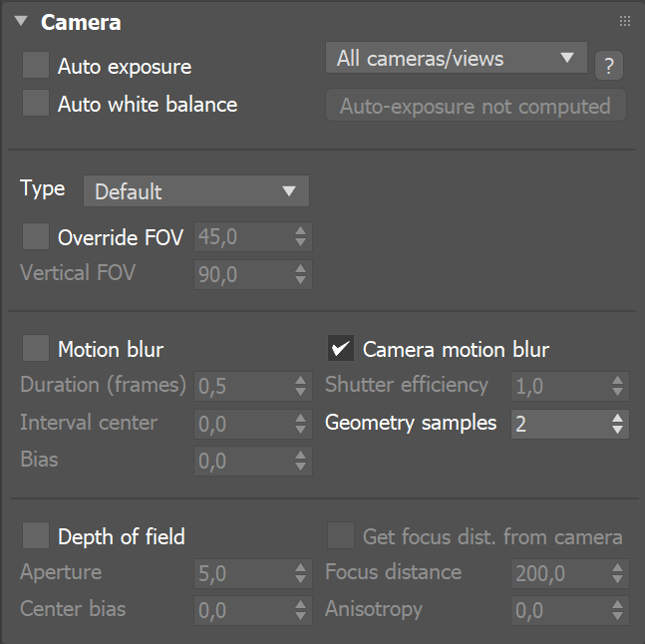
Task: Click the Camera rollout title text
Action: [x=81, y=22]
